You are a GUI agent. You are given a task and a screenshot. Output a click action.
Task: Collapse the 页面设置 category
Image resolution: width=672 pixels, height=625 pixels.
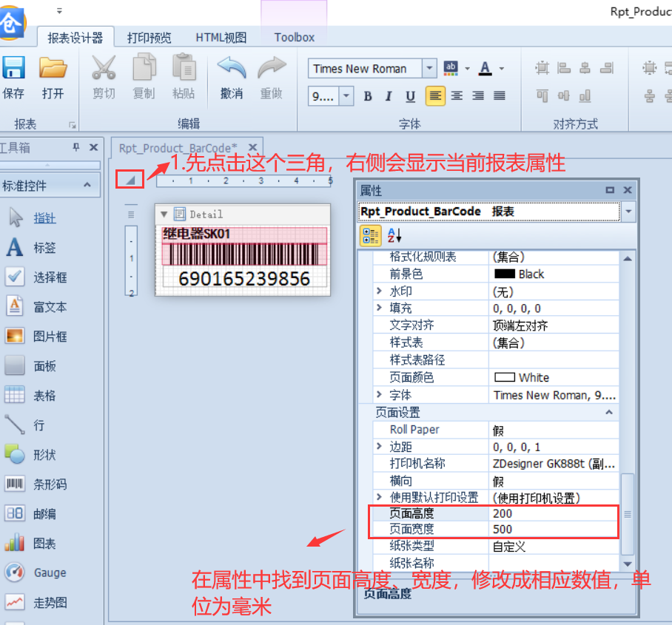click(609, 412)
